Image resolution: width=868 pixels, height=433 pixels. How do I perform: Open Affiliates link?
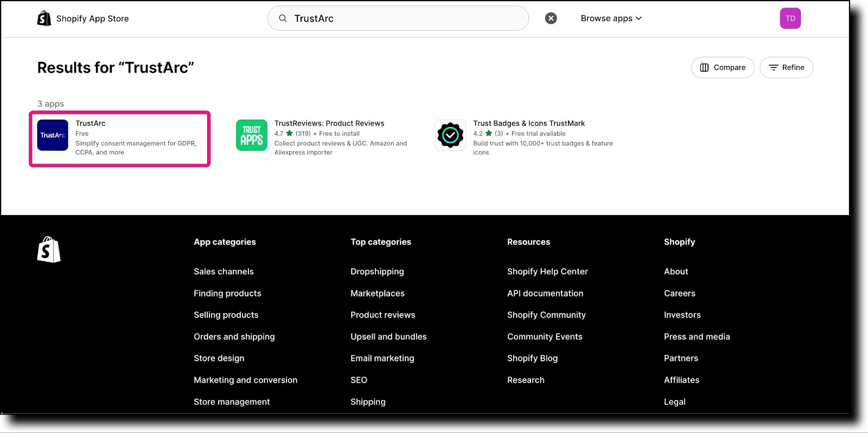point(682,380)
